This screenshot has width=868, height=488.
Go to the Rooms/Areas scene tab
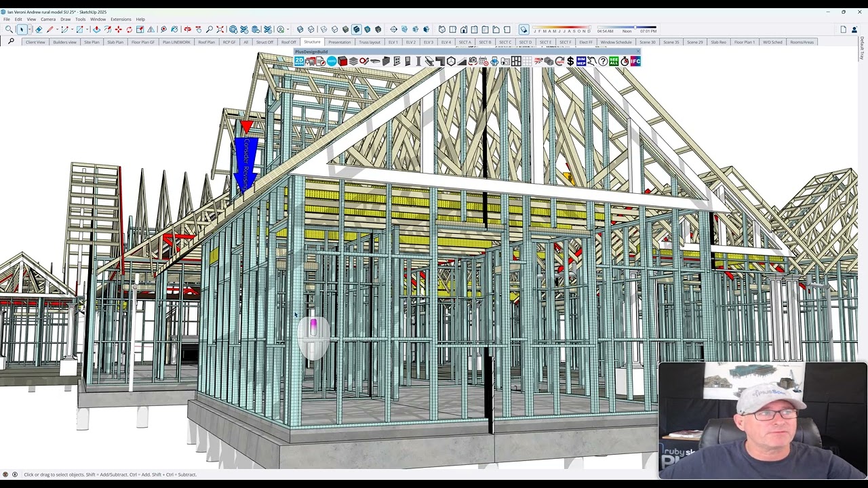click(802, 42)
